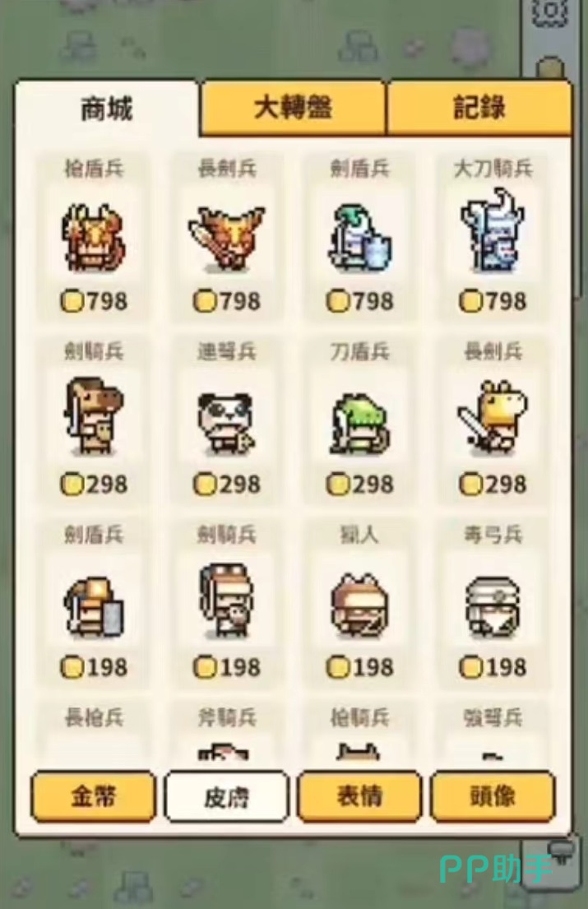Pick the 劍騎兵 skin priced at 198
Image resolution: width=588 pixels, height=909 pixels.
click(226, 603)
